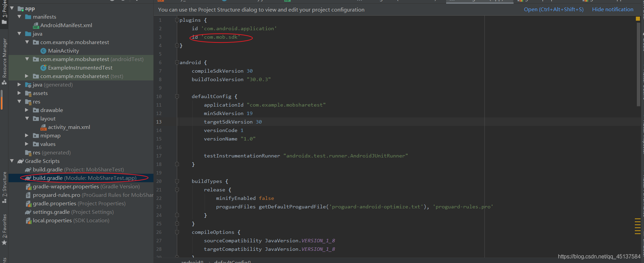Collapse the androidTest package arrow
This screenshot has width=644, height=263.
(27, 59)
